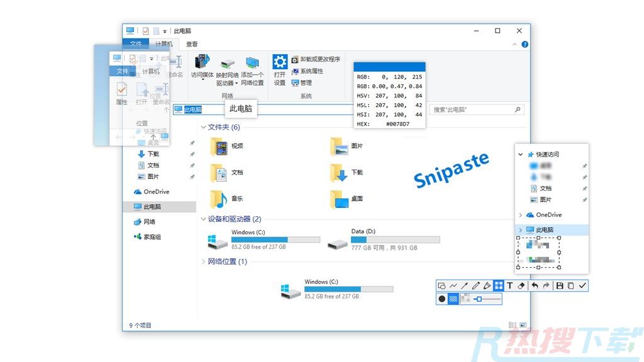Select 下载 in the left navigation pane
The height and width of the screenshot is (362, 644).
[x=148, y=154]
